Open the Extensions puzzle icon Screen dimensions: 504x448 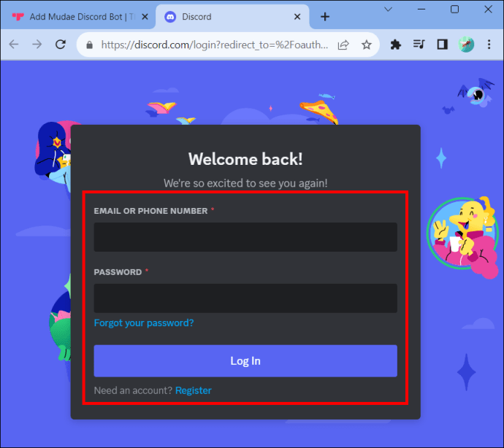coord(396,45)
